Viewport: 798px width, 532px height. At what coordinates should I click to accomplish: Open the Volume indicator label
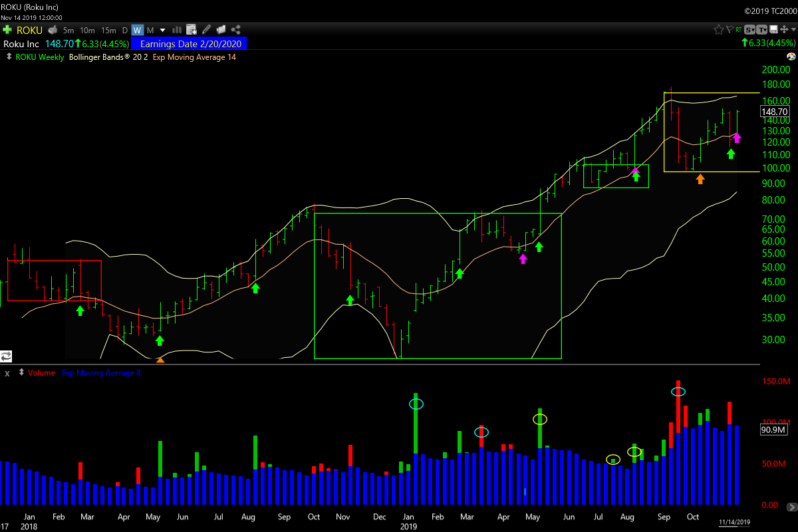(41, 373)
